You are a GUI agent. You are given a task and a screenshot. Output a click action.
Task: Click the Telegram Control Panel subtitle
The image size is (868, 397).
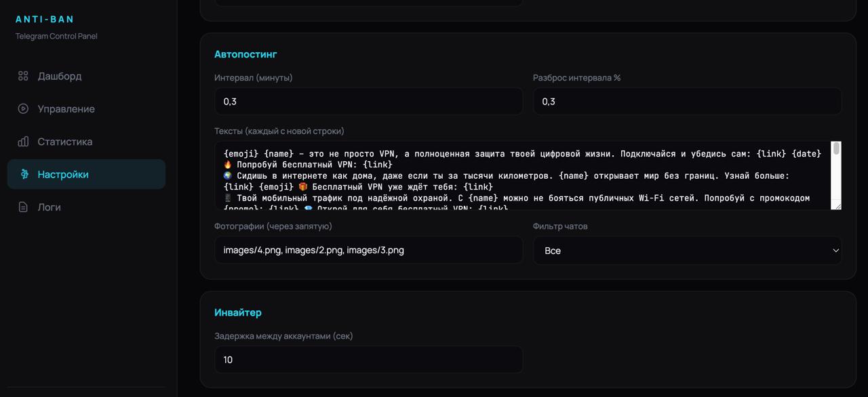click(56, 36)
